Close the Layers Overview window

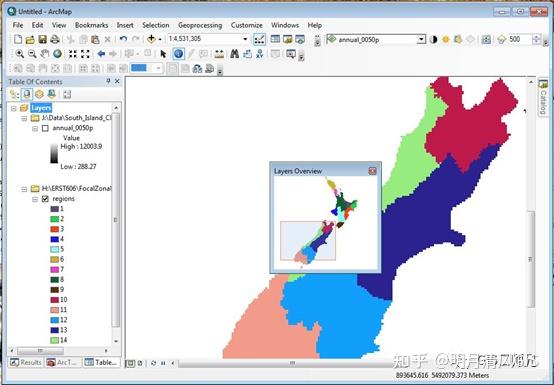pos(372,171)
